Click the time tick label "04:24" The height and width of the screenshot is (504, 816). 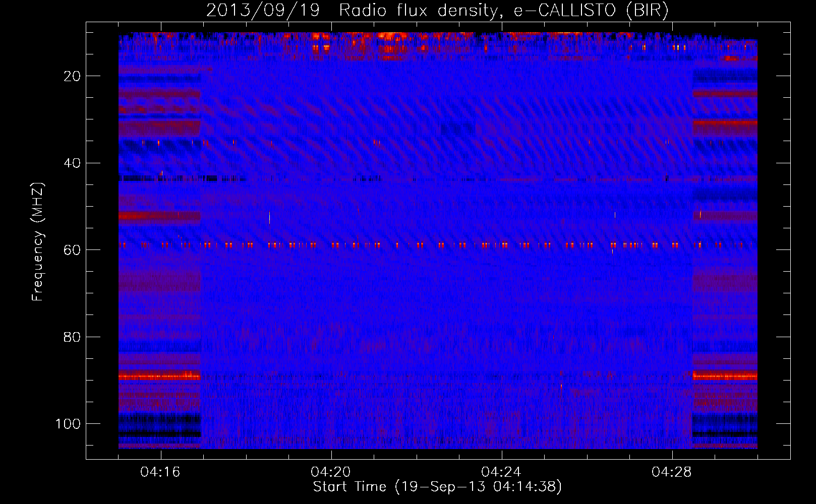(x=501, y=472)
